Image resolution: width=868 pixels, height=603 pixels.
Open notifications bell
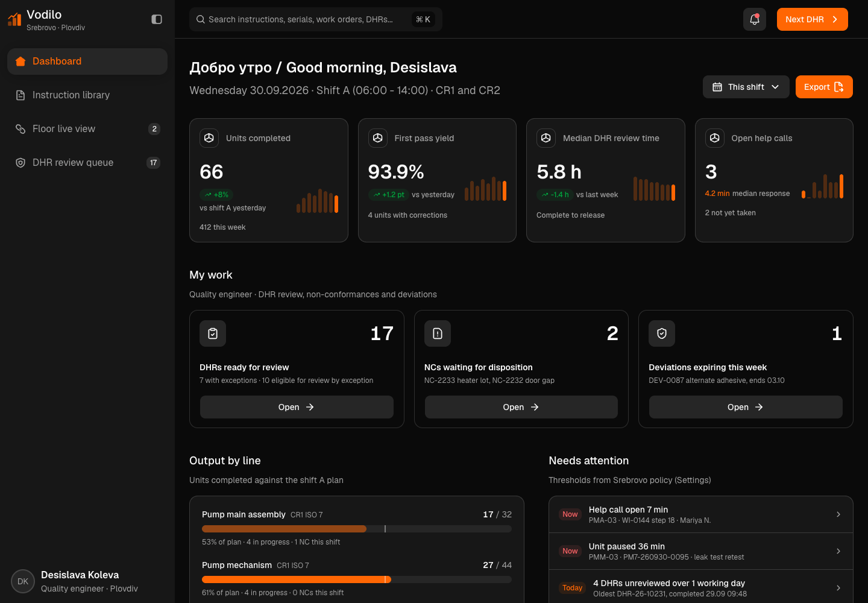(755, 19)
